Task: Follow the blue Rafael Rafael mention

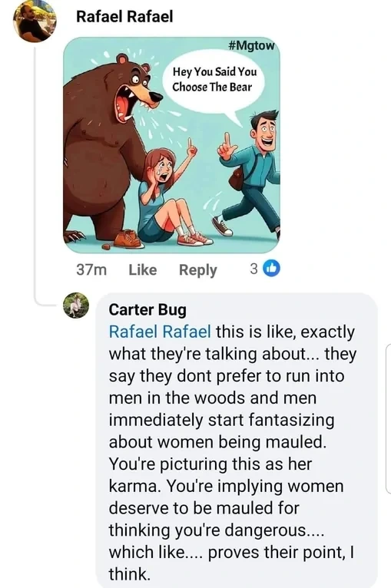Action: coord(160,332)
